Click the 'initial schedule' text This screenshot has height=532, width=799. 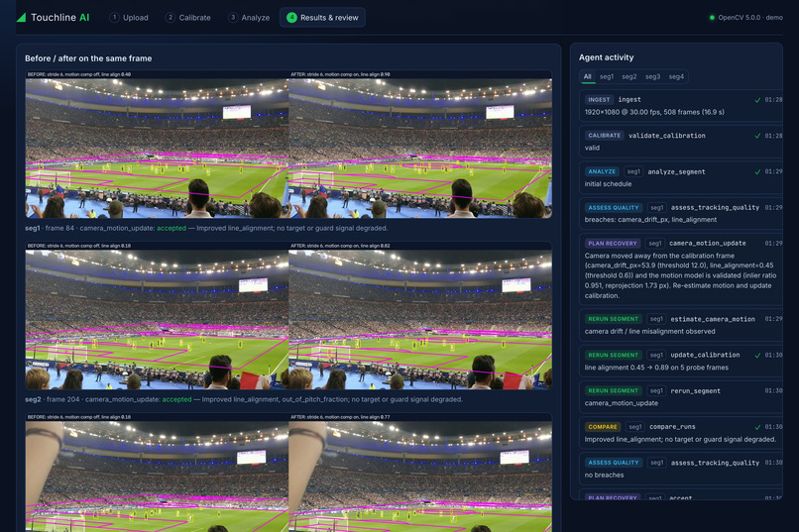click(x=608, y=184)
